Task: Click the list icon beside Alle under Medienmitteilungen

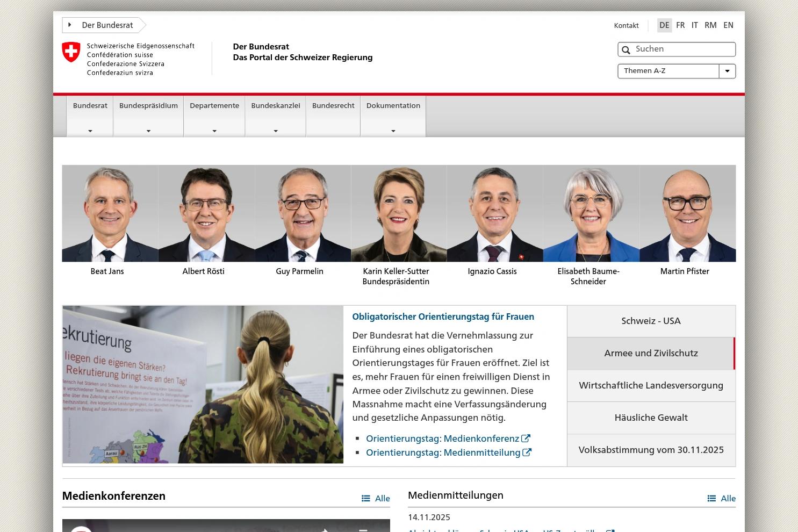Action: [712, 498]
